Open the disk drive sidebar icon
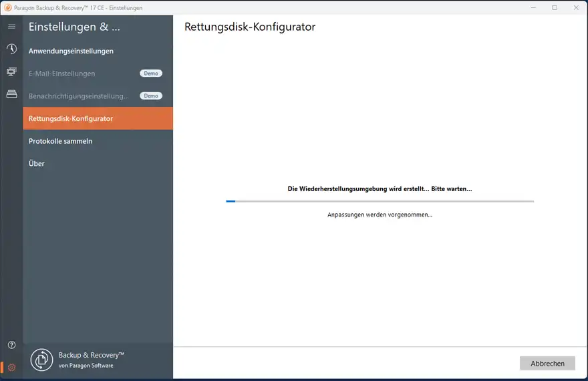The height and width of the screenshot is (381, 588). click(x=11, y=94)
